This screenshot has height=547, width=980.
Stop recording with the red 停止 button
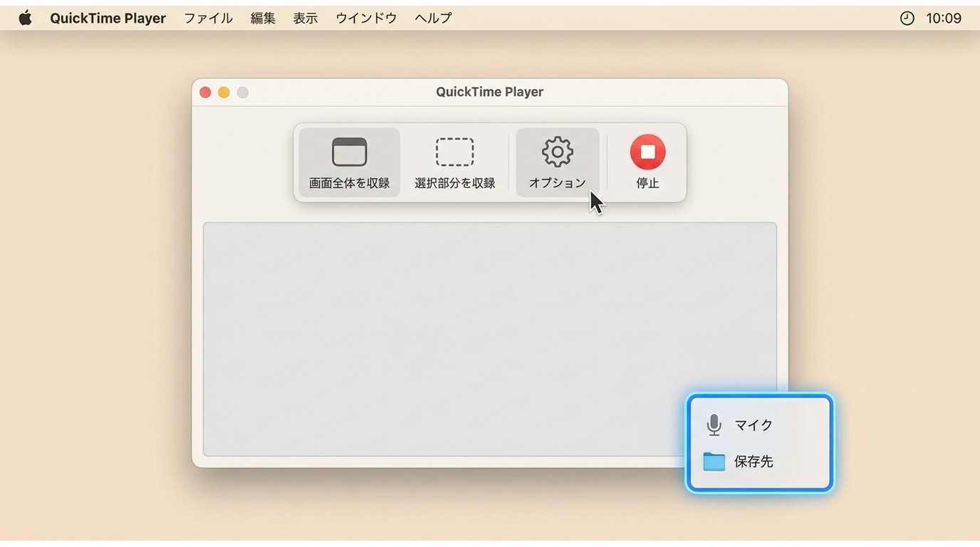point(647,152)
